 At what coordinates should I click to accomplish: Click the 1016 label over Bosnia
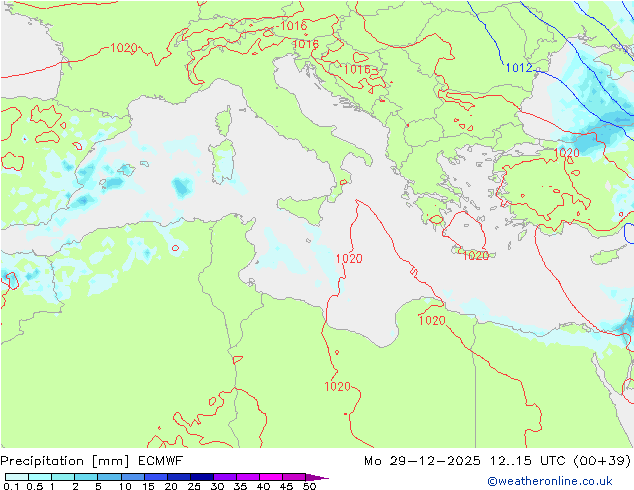click(357, 70)
